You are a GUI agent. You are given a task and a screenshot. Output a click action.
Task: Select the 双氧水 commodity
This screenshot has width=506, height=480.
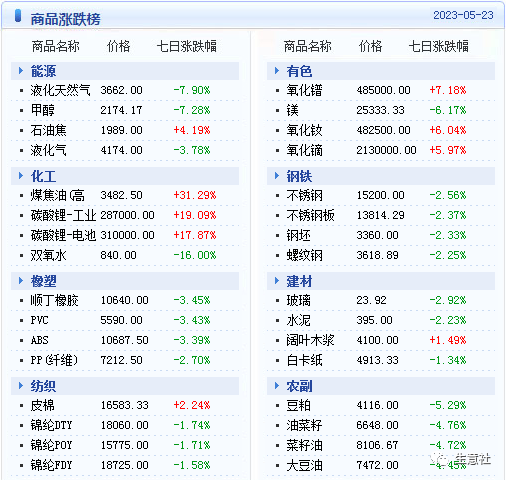48,255
